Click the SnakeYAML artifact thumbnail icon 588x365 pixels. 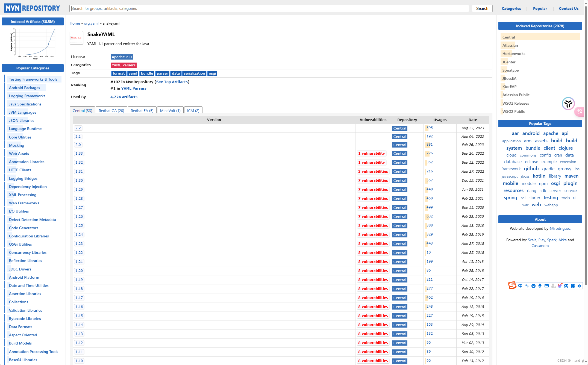click(x=76, y=38)
